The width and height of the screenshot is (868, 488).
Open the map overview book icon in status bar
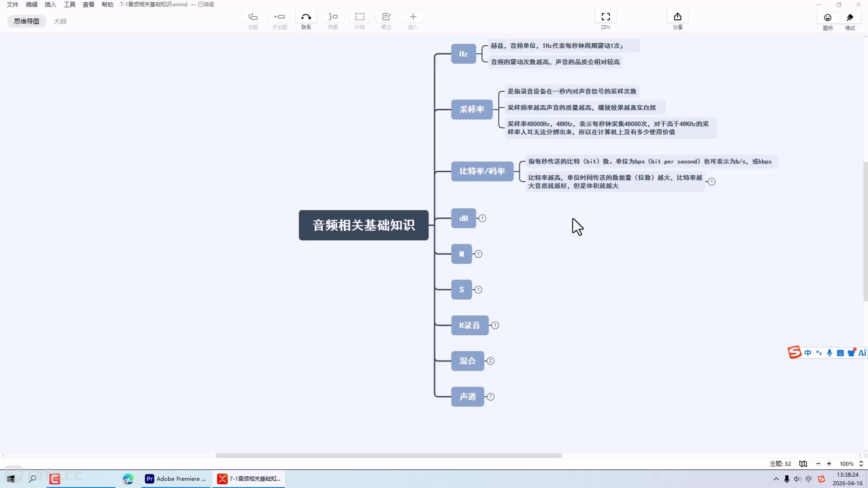(803, 464)
